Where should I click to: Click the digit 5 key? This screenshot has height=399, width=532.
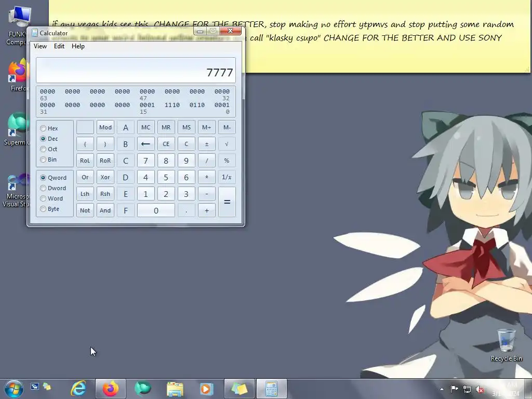(166, 177)
